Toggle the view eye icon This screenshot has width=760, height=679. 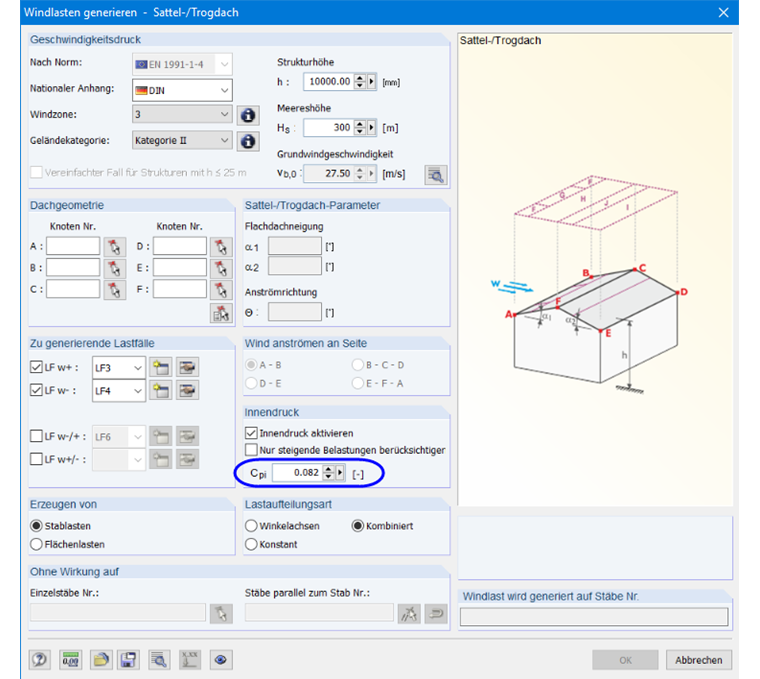tap(221, 660)
